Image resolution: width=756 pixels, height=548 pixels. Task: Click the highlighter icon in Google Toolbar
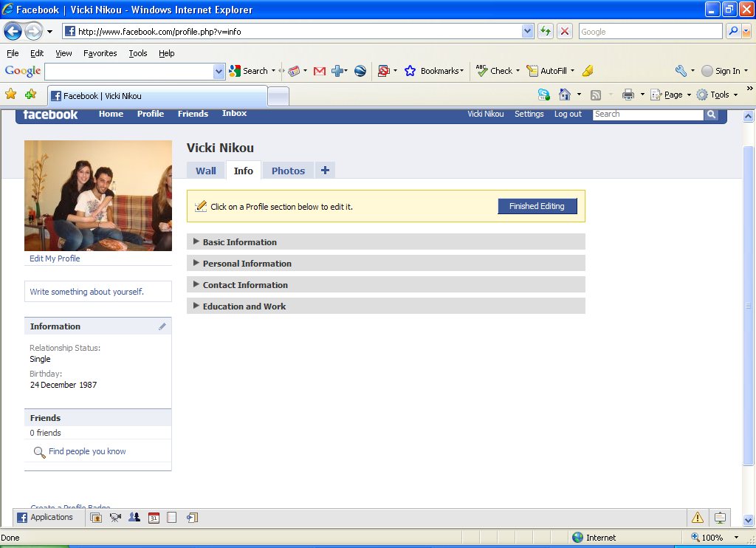(x=588, y=71)
